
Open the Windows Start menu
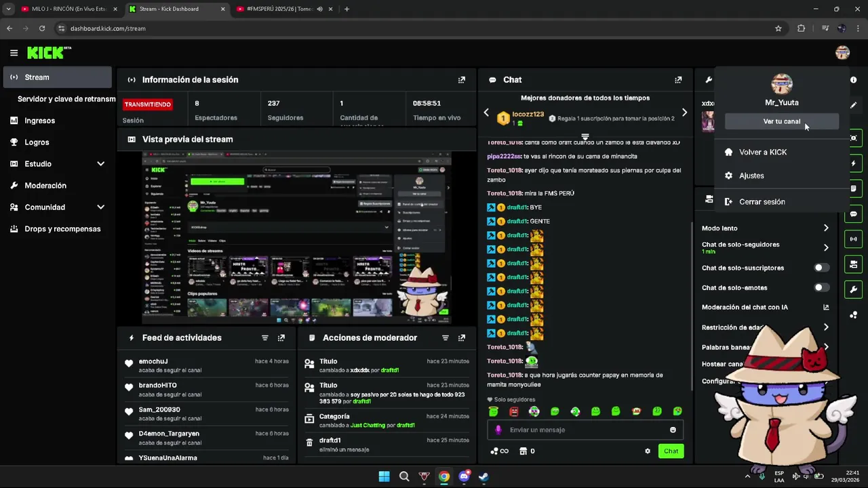click(x=384, y=476)
